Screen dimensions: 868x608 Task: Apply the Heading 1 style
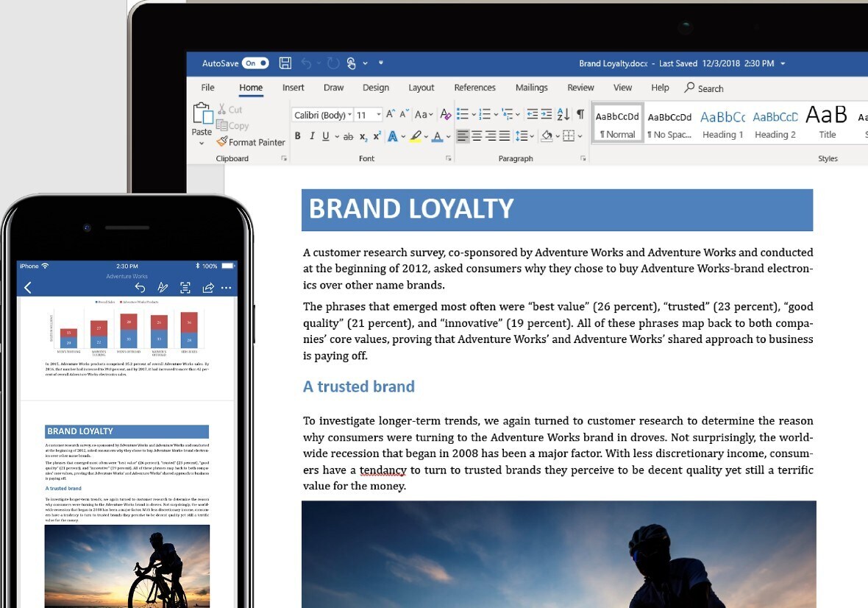722,124
